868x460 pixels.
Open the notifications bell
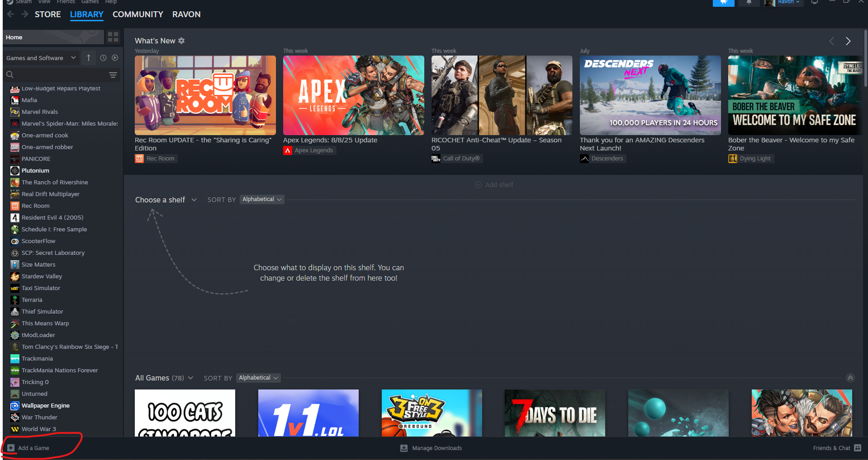pyautogui.click(x=749, y=2)
